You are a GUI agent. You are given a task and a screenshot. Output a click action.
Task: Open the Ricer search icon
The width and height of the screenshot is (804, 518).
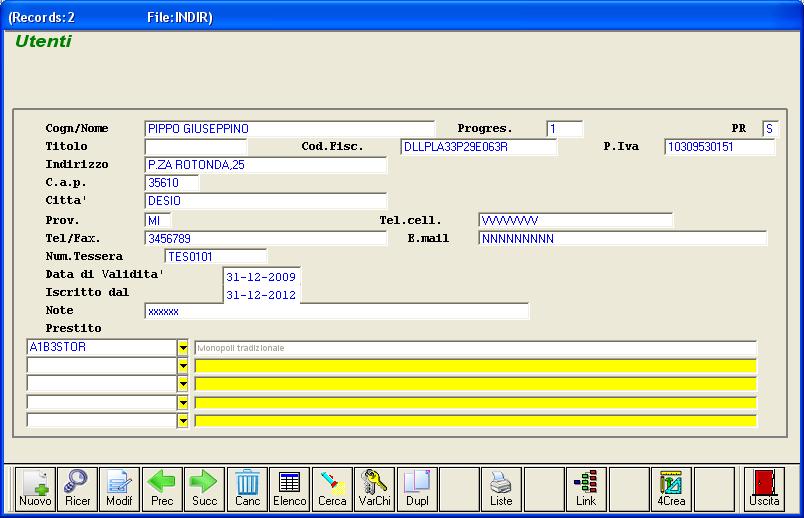[x=77, y=489]
